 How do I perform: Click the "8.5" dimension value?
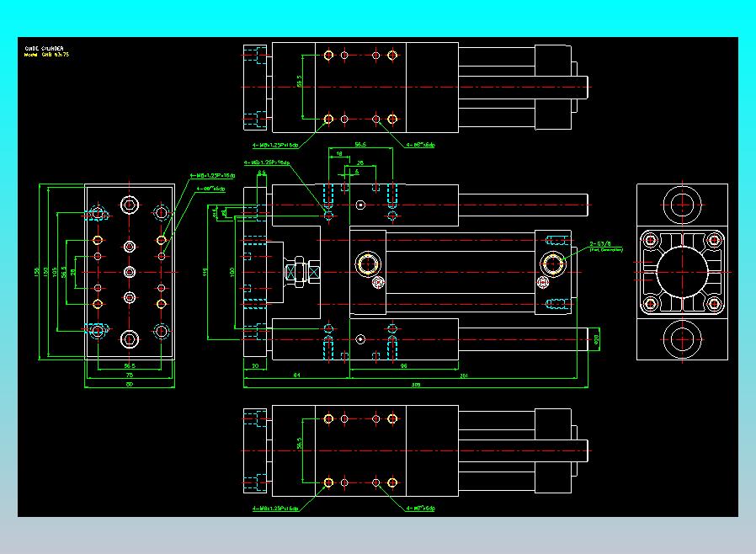[x=261, y=172]
